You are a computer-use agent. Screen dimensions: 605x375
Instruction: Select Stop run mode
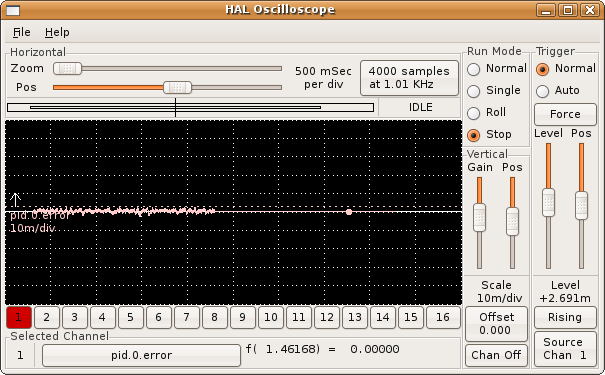tap(490, 135)
